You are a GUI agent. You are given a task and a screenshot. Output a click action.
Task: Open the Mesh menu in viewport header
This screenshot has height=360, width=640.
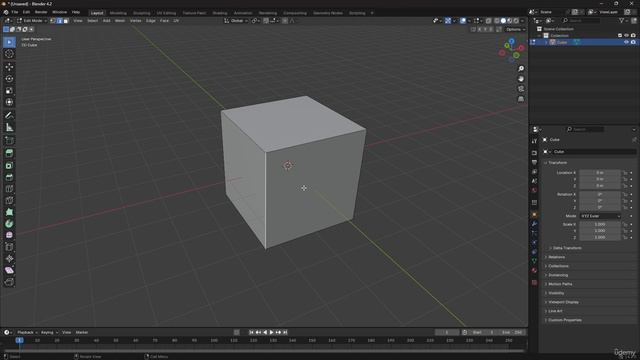(120, 21)
